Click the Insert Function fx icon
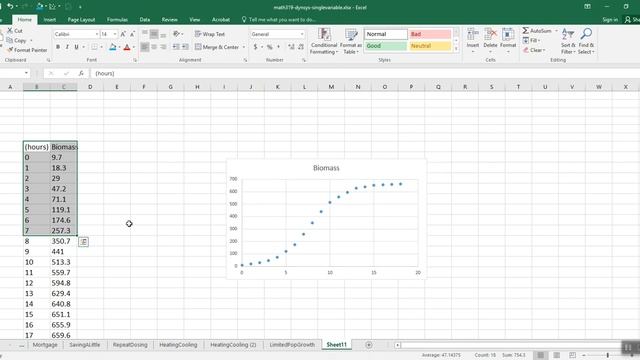 (x=81, y=73)
